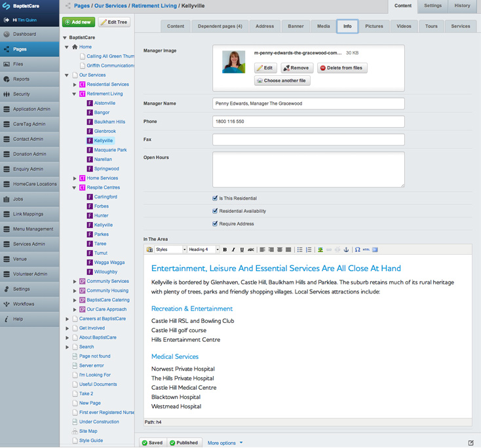This screenshot has width=481, height=448.
Task: Click the unlink icon in the editor toolbar
Action: click(337, 250)
